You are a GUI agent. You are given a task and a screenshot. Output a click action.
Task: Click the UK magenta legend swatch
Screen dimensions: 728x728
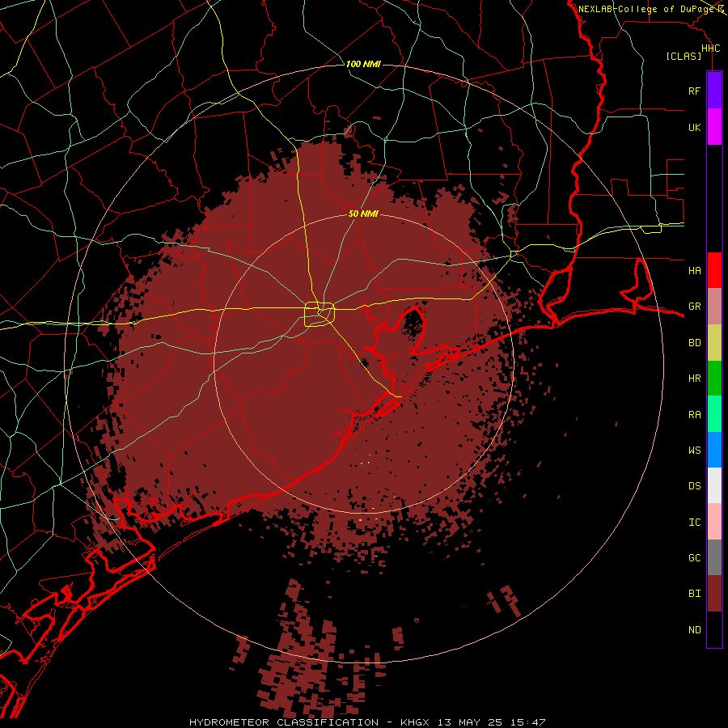pos(714,127)
